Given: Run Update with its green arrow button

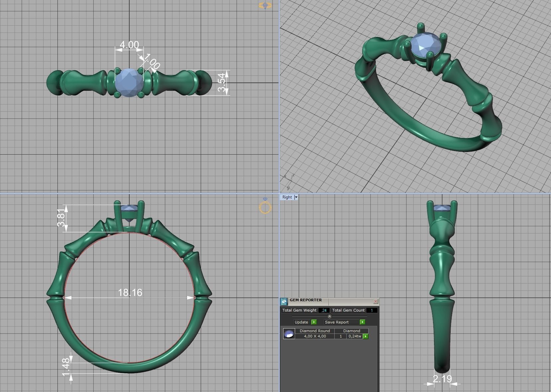Looking at the screenshot, I should tap(314, 322).
